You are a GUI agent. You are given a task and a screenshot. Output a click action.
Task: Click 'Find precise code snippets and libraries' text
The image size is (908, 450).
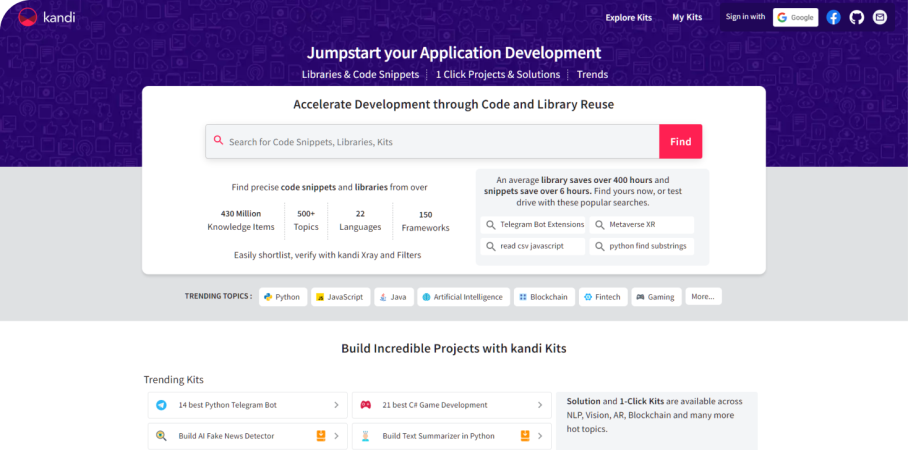(x=329, y=188)
